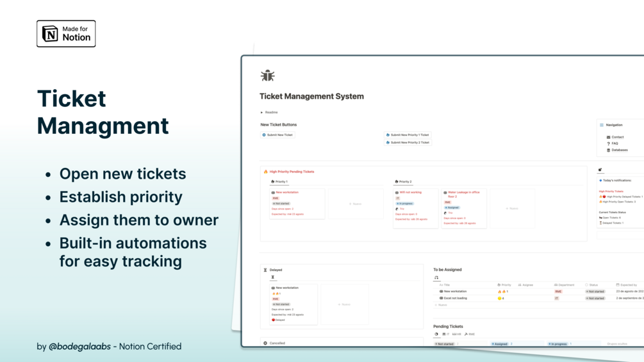The height and width of the screenshot is (362, 644).
Task: Click the Title column header
Action: [x=445, y=285]
